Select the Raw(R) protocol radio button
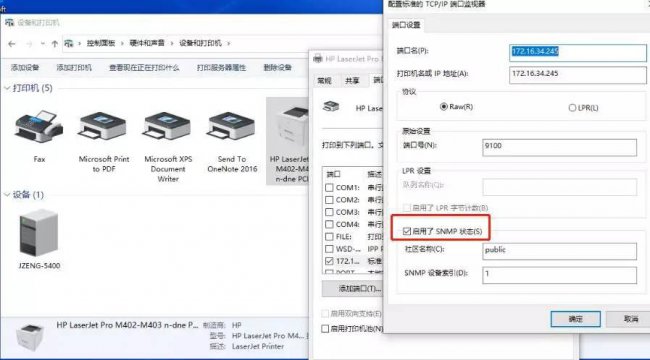The height and width of the screenshot is (360, 650). 444,107
